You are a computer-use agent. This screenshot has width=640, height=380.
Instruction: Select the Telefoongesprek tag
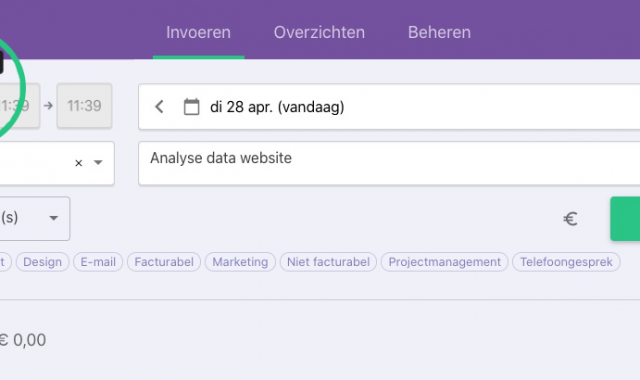tap(566, 262)
